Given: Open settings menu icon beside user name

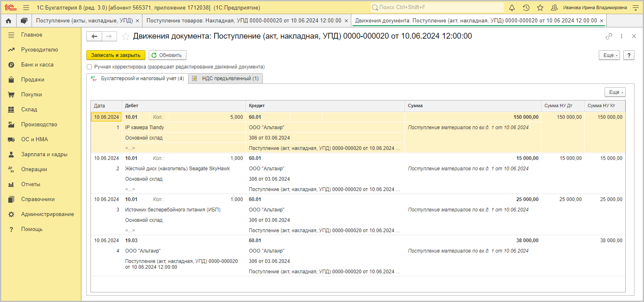Looking at the screenshot, I should click(635, 7).
